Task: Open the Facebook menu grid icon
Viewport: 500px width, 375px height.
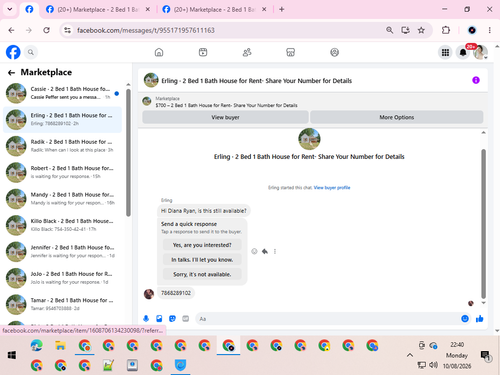Action: coord(445,52)
